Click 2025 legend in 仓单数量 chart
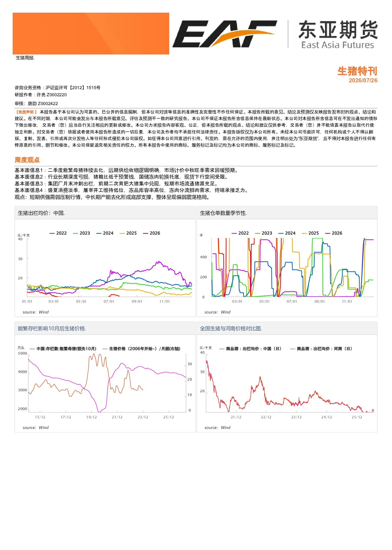 click(x=310, y=233)
